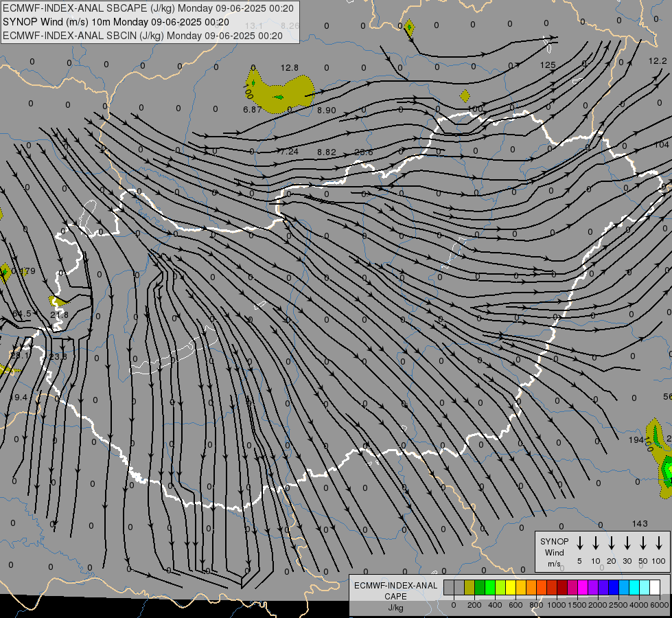Viewport: 672px width, 618px height.
Task: Click the 100 m/s wind legend arrow
Action: coord(659,542)
